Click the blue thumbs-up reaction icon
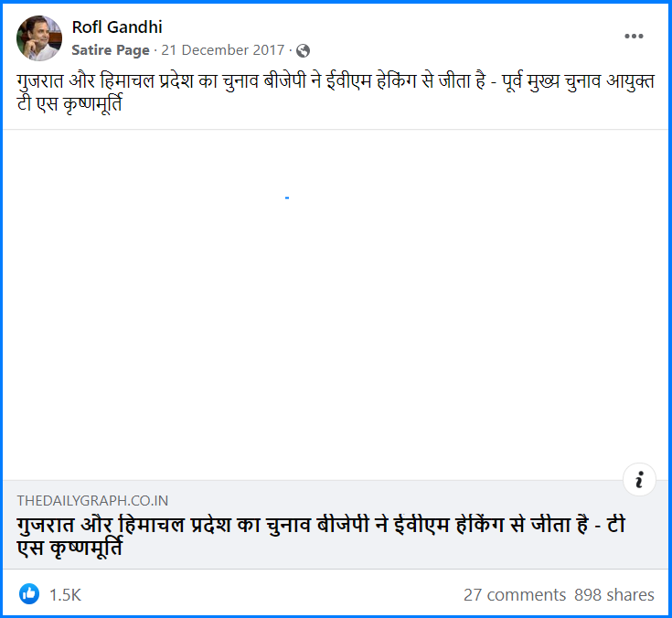 [29, 593]
